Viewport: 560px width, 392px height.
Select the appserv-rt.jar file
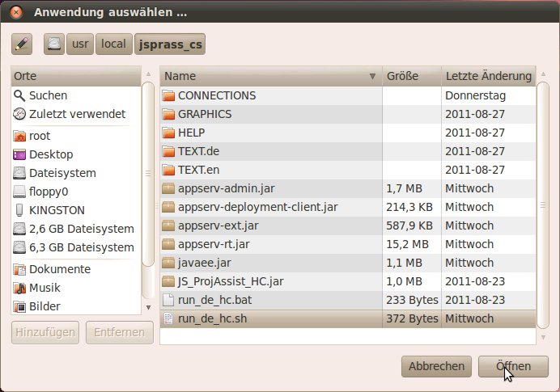pos(214,244)
